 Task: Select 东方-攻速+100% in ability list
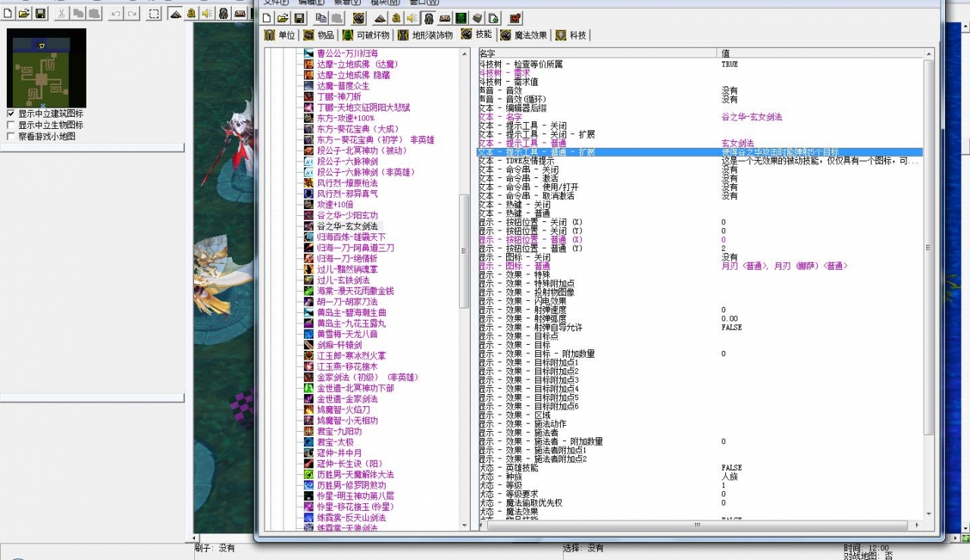(346, 118)
